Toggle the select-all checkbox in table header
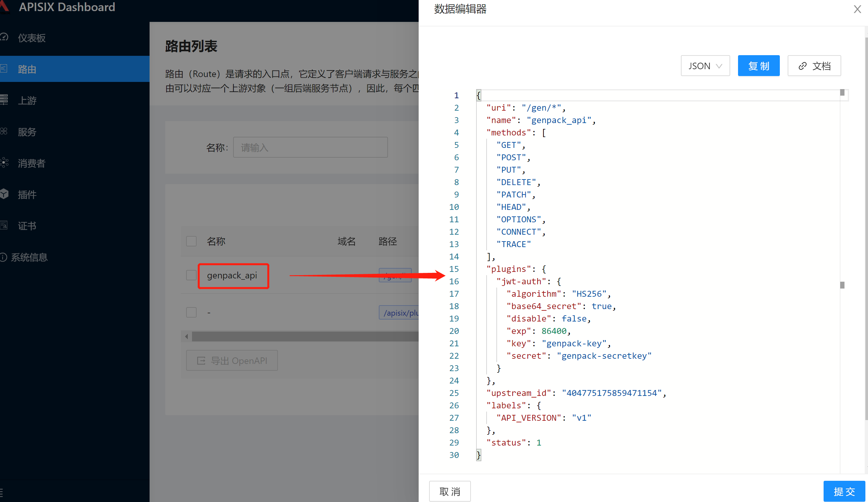Viewport: 868px width, 502px height. (x=191, y=241)
